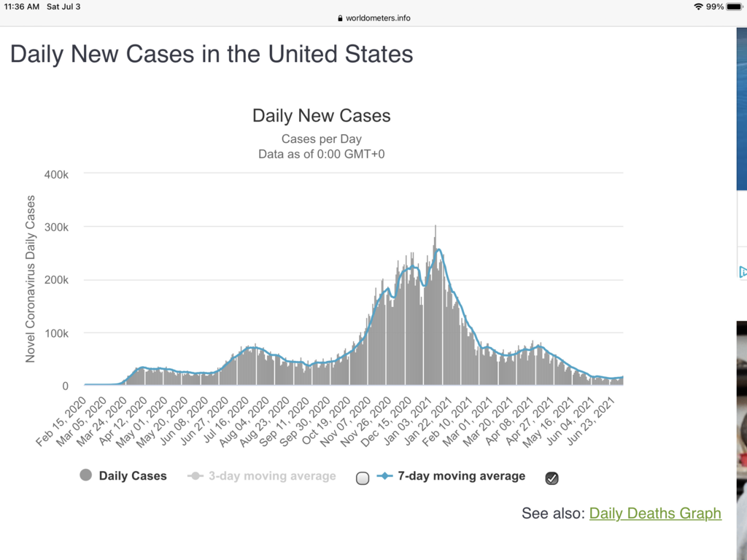Click the 7-day average line's highest point
The height and width of the screenshot is (560, 747).
coord(438,250)
